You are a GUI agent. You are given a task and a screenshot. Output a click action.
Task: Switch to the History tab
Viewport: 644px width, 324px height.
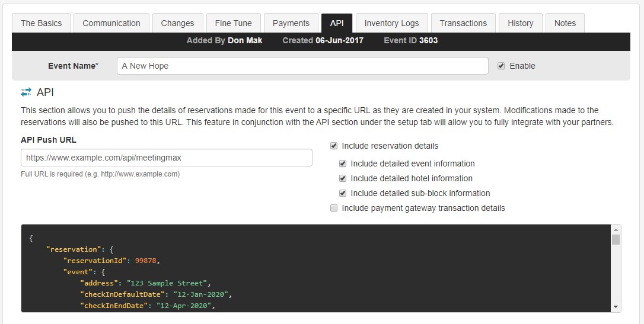520,23
